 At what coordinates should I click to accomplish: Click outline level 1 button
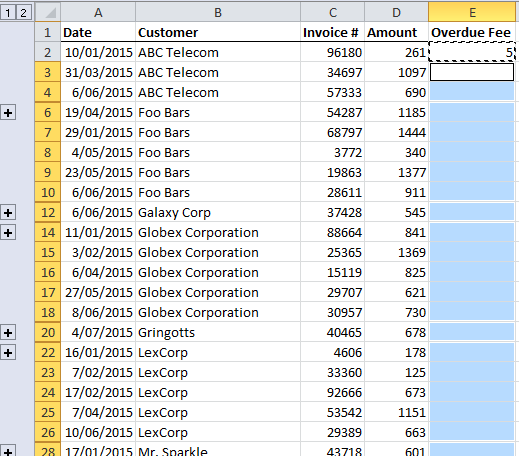(8, 13)
